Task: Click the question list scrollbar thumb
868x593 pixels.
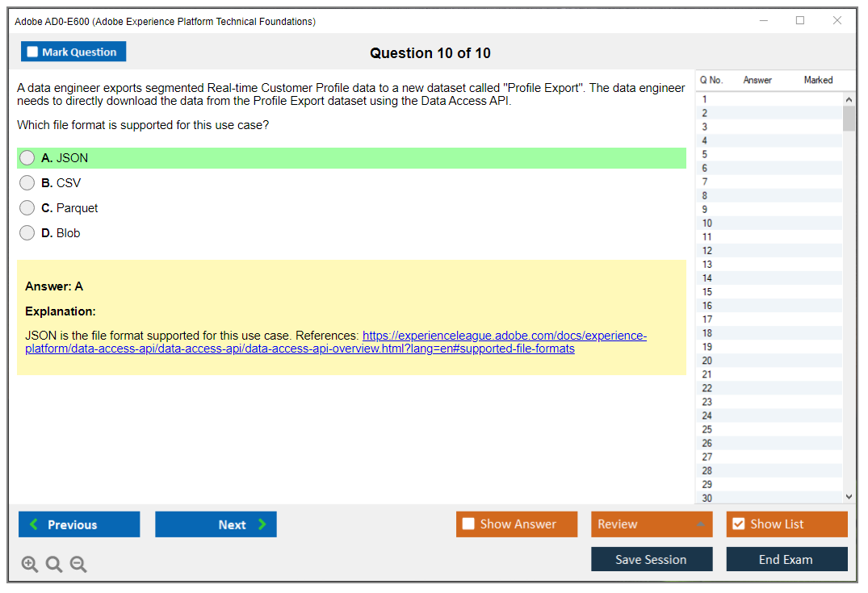Action: pyautogui.click(x=849, y=118)
